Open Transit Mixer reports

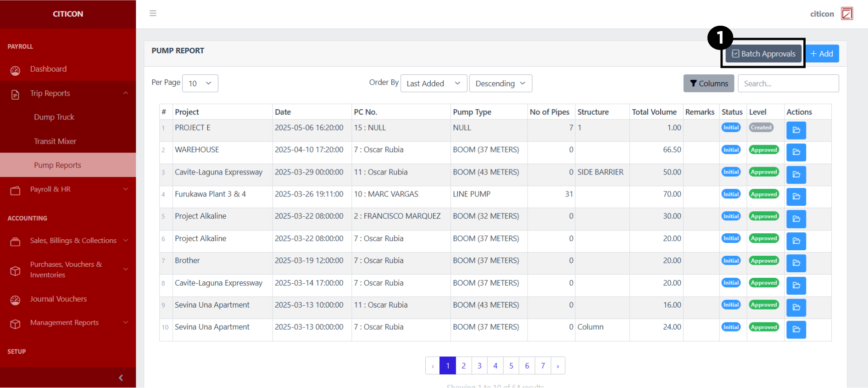click(55, 141)
